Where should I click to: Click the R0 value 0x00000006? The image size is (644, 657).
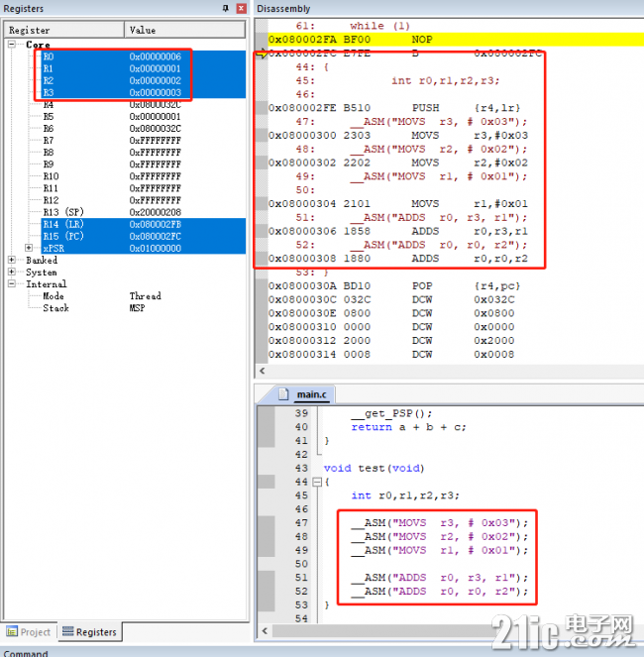click(155, 56)
